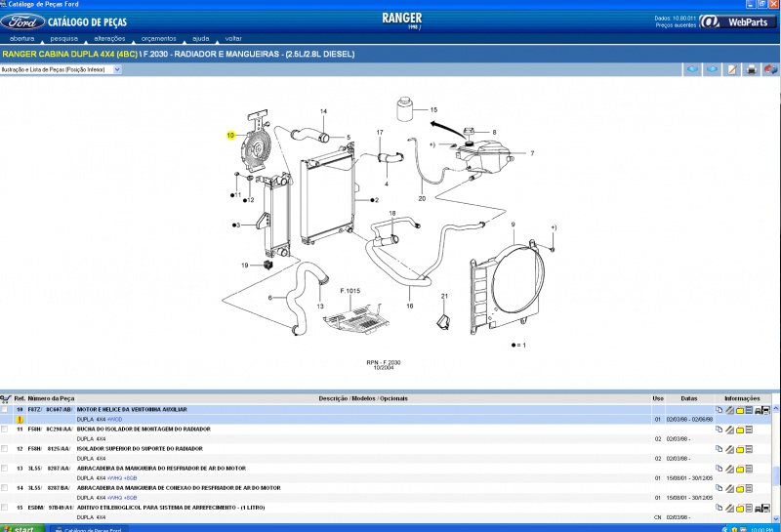
Task: Open the abertura menu
Action: coord(21,38)
